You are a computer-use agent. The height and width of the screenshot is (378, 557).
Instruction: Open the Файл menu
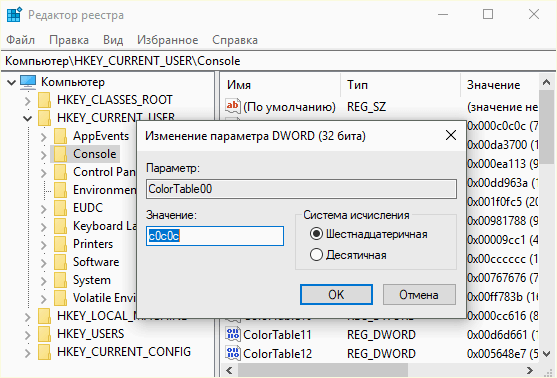click(x=21, y=40)
